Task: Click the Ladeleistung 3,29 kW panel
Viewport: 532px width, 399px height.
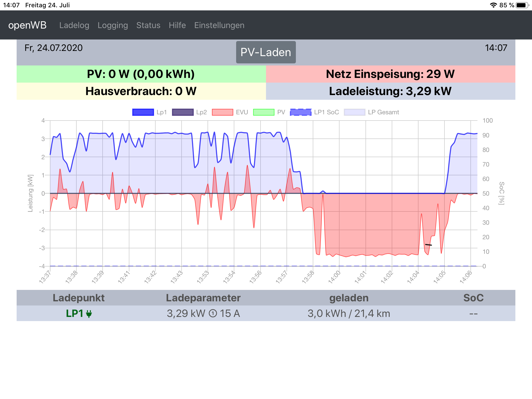Action: point(390,91)
